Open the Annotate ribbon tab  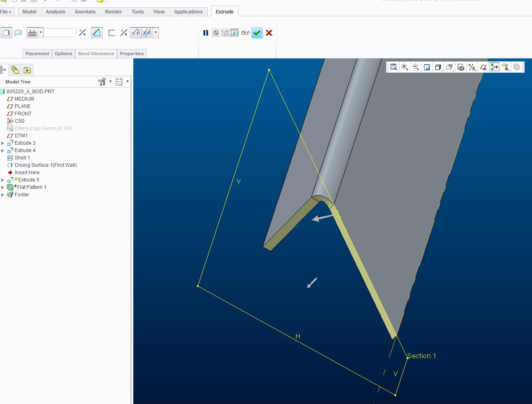(x=85, y=12)
